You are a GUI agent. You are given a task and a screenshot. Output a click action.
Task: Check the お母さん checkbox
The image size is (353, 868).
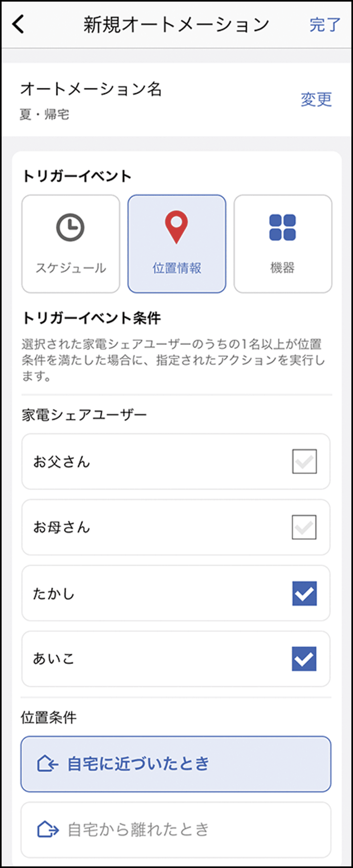tap(304, 527)
